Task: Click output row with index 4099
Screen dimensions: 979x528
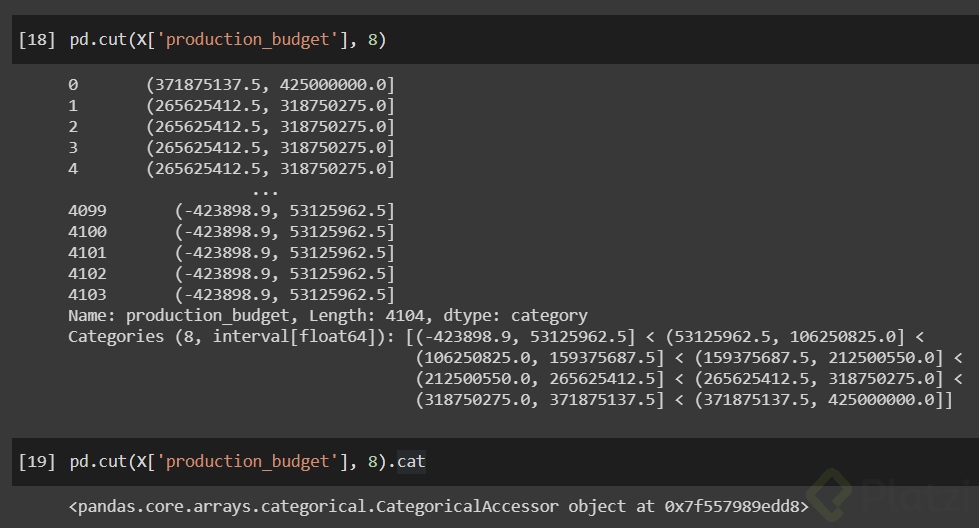Action: [231, 211]
